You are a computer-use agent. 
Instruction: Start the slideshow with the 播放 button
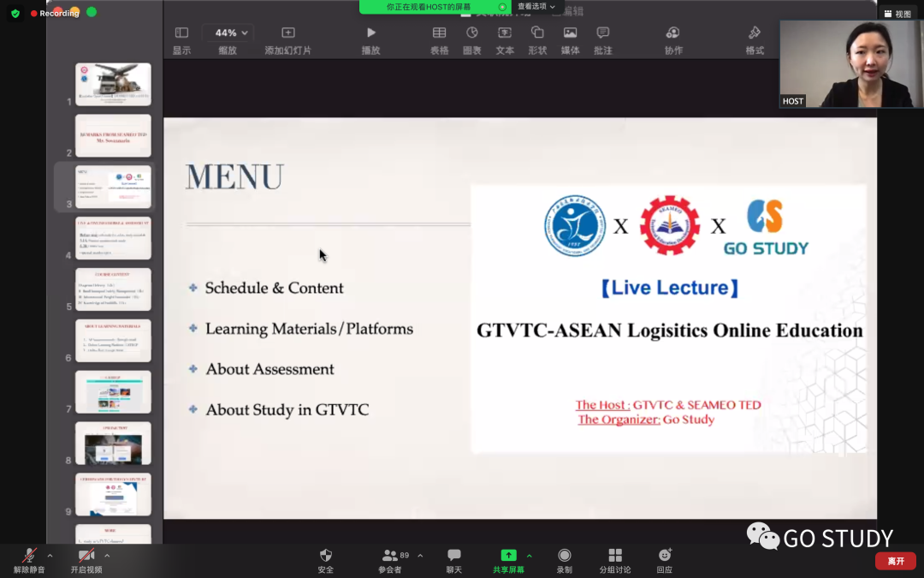(370, 40)
